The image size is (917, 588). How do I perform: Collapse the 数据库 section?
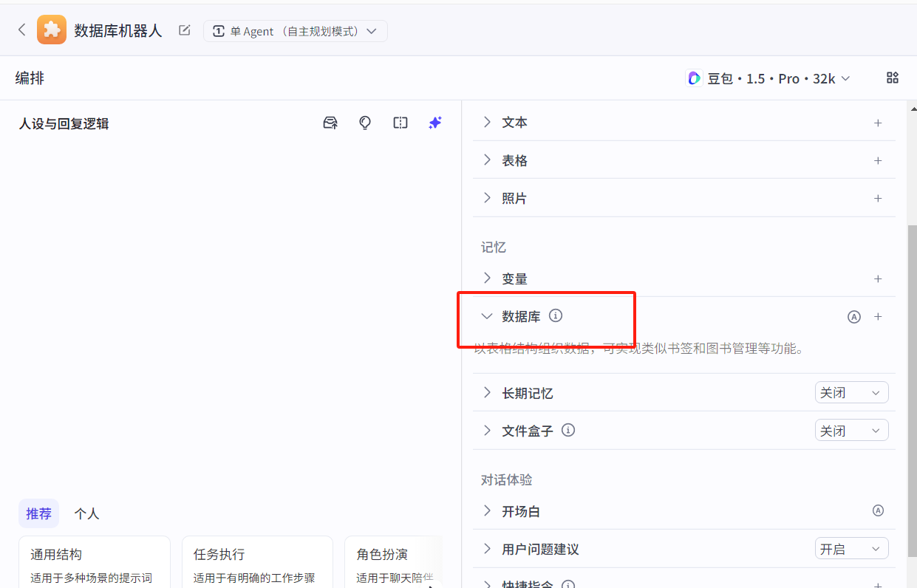click(x=486, y=316)
